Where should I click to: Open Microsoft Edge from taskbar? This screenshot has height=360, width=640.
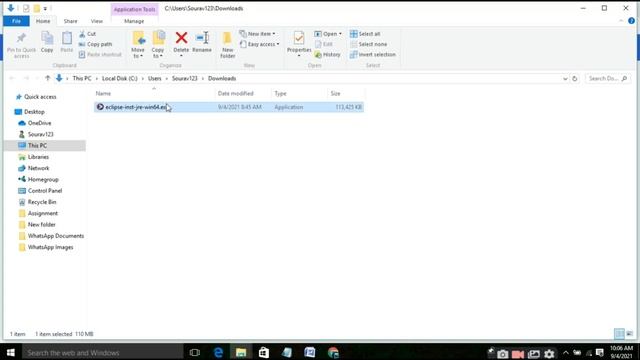pos(218,352)
